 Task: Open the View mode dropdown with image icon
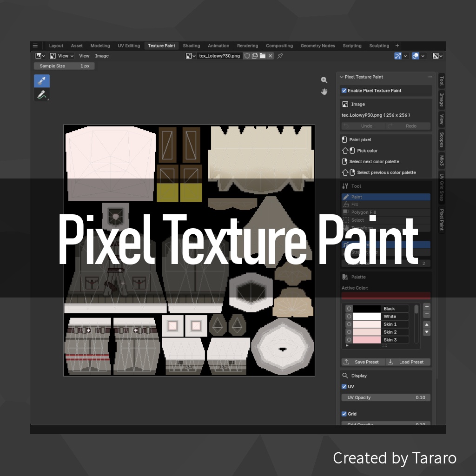point(62,56)
